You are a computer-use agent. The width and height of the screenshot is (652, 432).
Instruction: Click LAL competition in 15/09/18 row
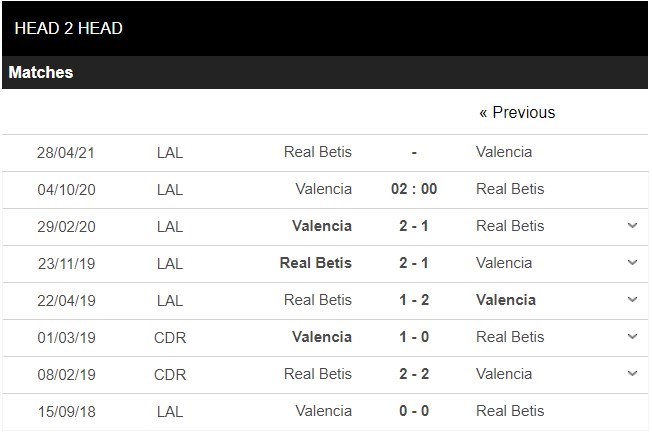click(170, 411)
